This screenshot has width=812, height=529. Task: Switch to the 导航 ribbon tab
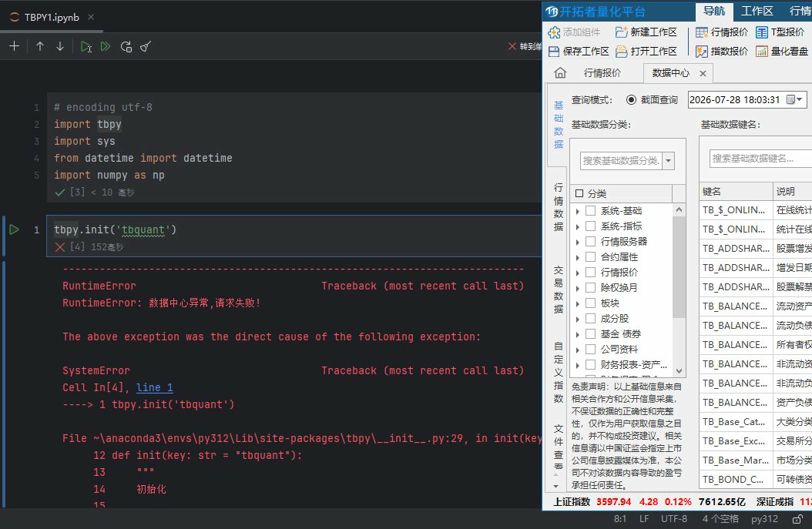(x=713, y=12)
